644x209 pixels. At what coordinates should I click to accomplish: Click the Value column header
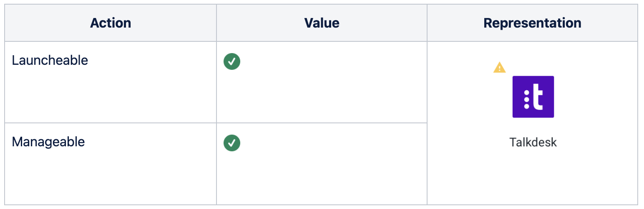click(x=322, y=23)
